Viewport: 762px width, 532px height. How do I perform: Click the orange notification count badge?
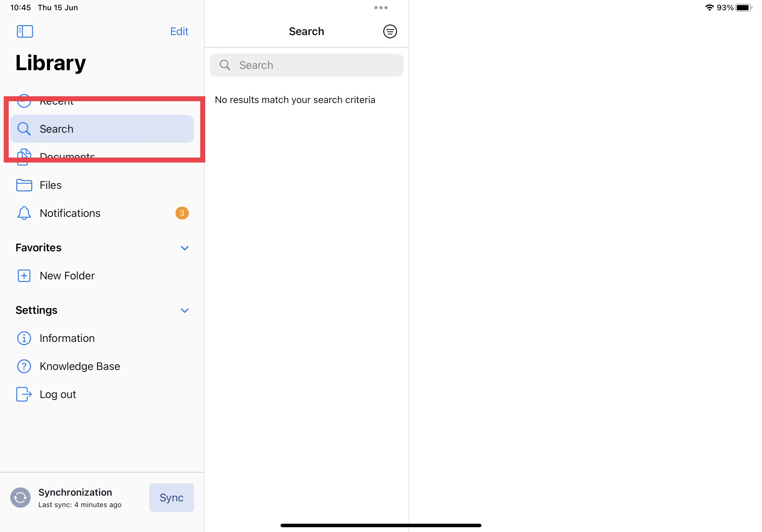click(182, 213)
